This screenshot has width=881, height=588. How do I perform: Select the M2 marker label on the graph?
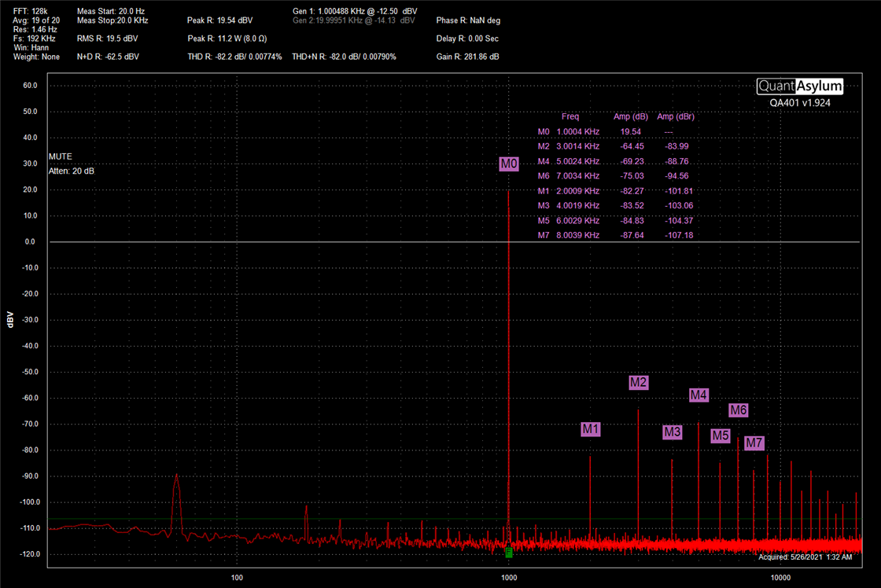(638, 383)
